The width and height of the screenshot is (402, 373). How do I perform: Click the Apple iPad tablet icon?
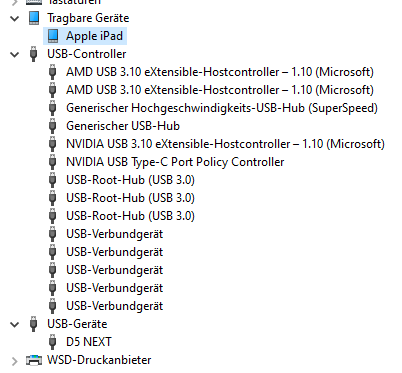[53, 36]
